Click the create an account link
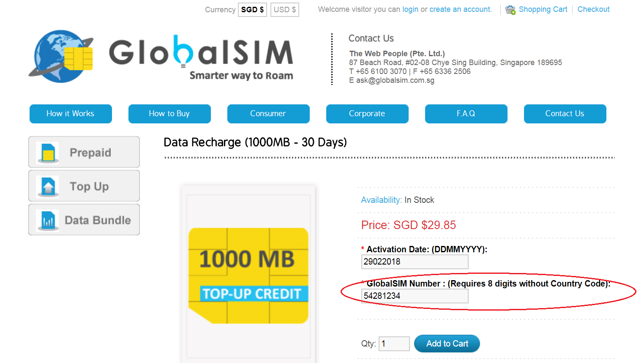The image size is (644, 363). 461,9
